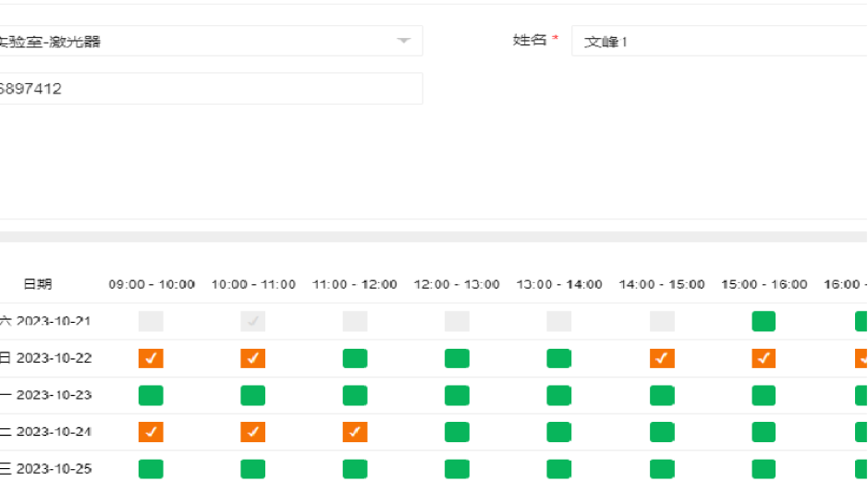The height and width of the screenshot is (494, 868).
Task: Select green 10:00 - 11:00 slot on 2023-10-25
Action: tap(253, 469)
